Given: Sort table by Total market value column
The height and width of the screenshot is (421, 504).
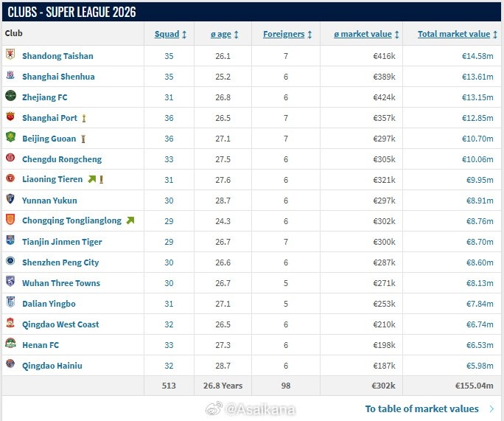Looking at the screenshot, I should point(458,34).
